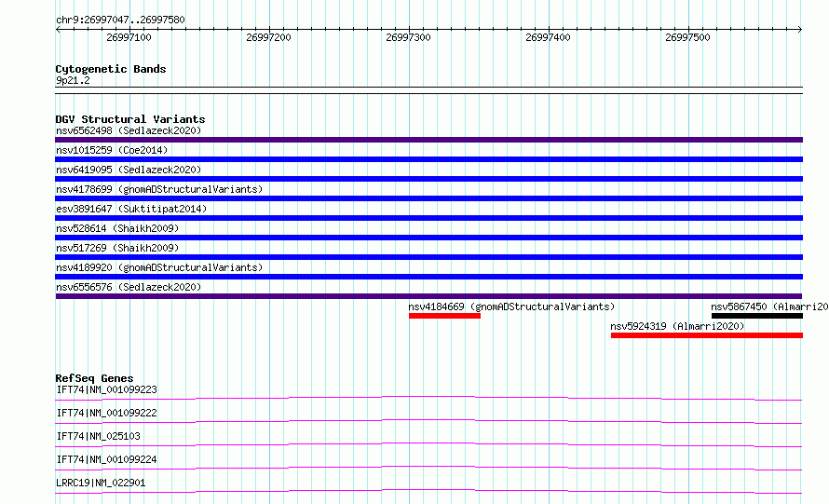The height and width of the screenshot is (504, 829).
Task: Select the magenta line under IFT74|NM_025103
Action: click(x=428, y=444)
